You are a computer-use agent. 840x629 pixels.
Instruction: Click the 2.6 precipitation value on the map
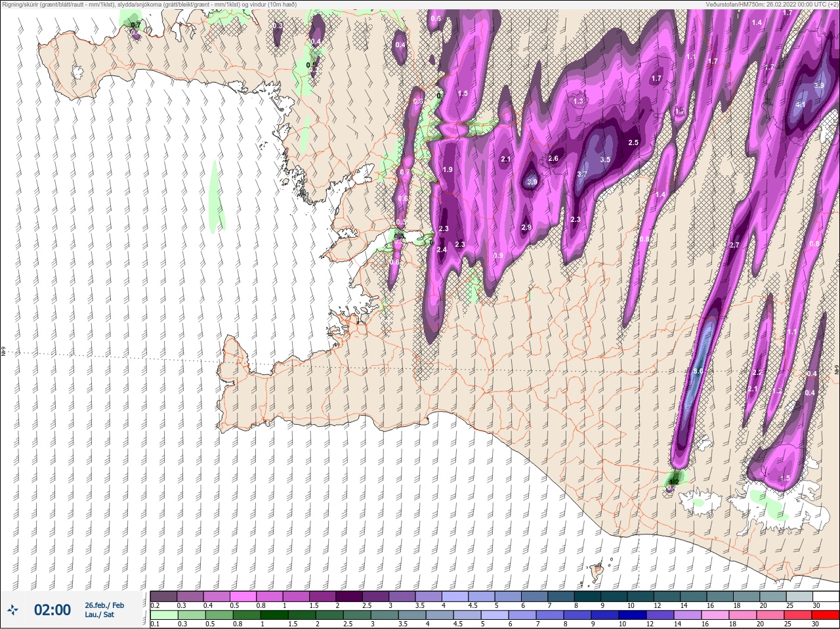click(x=553, y=158)
